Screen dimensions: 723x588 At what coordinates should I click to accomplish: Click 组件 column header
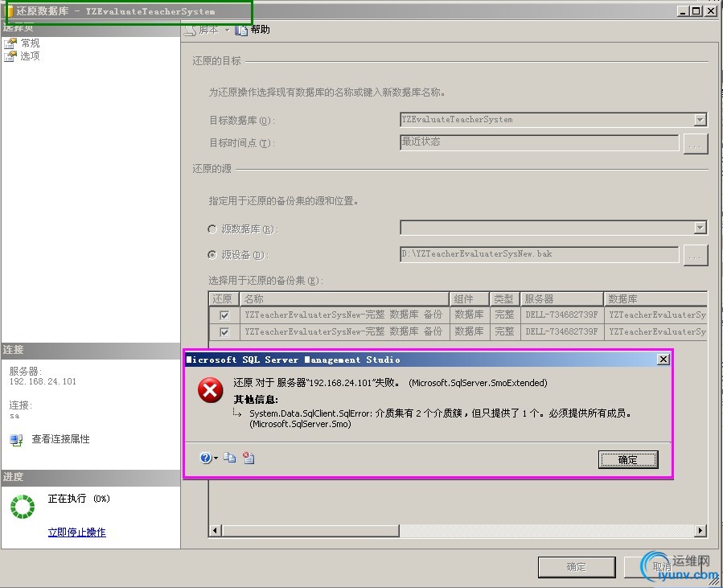point(470,299)
